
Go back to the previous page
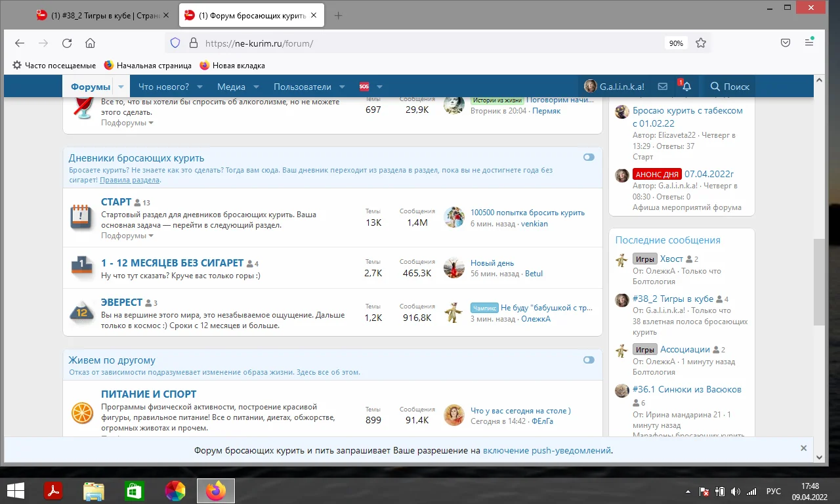20,43
